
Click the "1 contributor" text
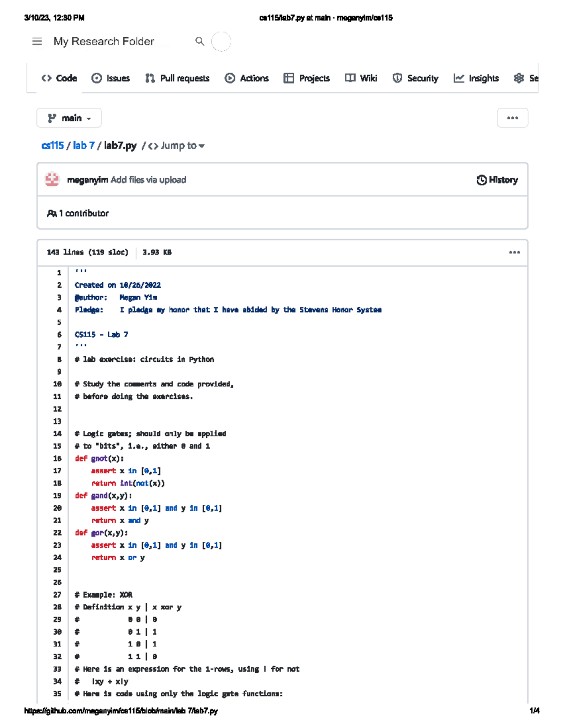pyautogui.click(x=84, y=213)
